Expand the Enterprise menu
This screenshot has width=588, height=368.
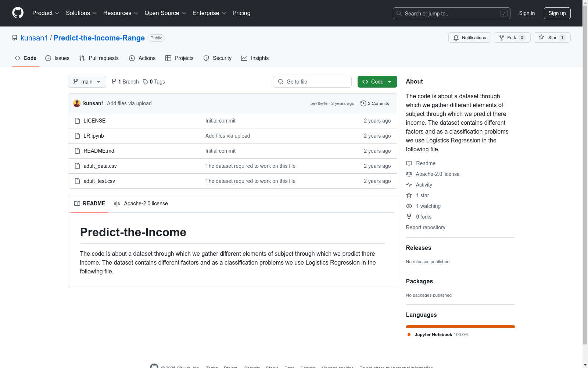[x=209, y=13]
